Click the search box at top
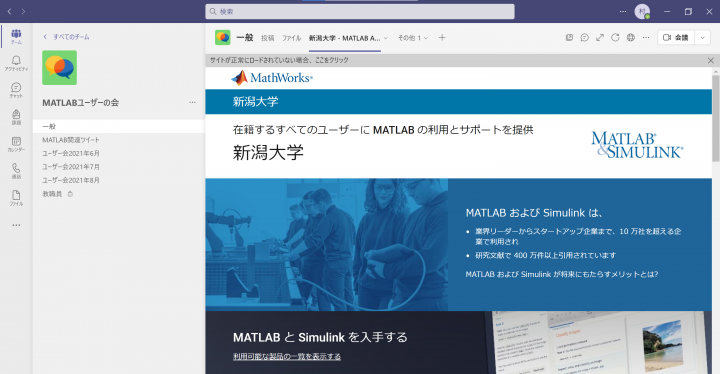Screen dimensions: 720x374 pos(360,11)
